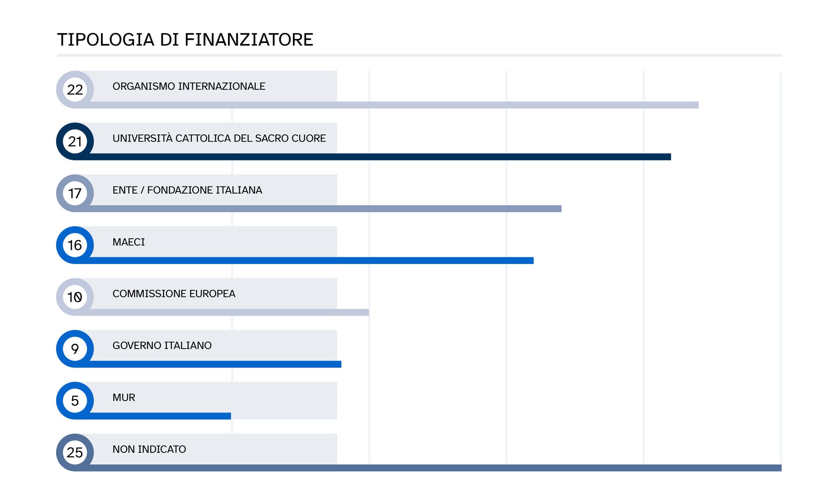Click the dark navy bar for Università Cattolica

(377, 157)
